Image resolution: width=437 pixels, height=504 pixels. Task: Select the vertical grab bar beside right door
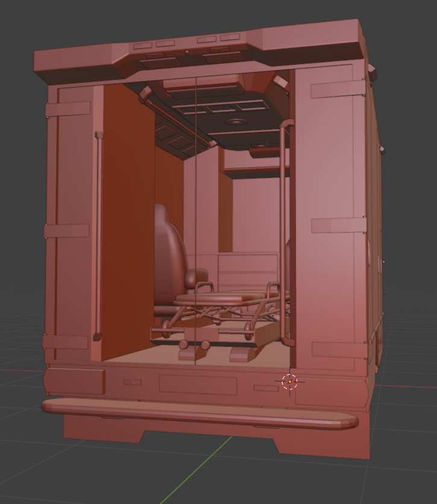click(x=284, y=232)
